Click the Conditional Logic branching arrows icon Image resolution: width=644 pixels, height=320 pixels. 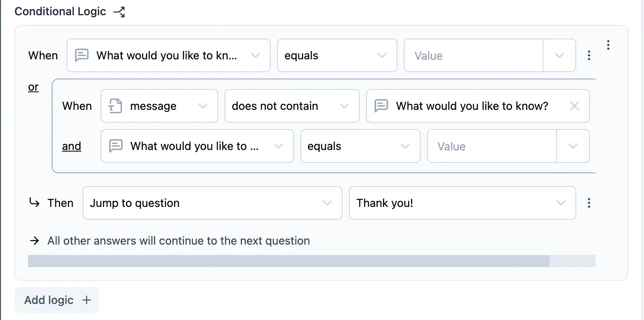tap(119, 12)
